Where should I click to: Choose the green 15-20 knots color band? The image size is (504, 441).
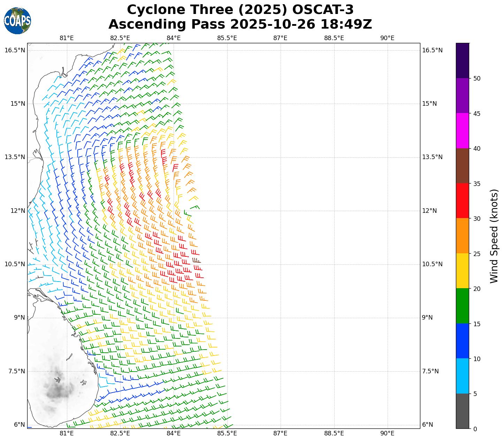tap(463, 306)
